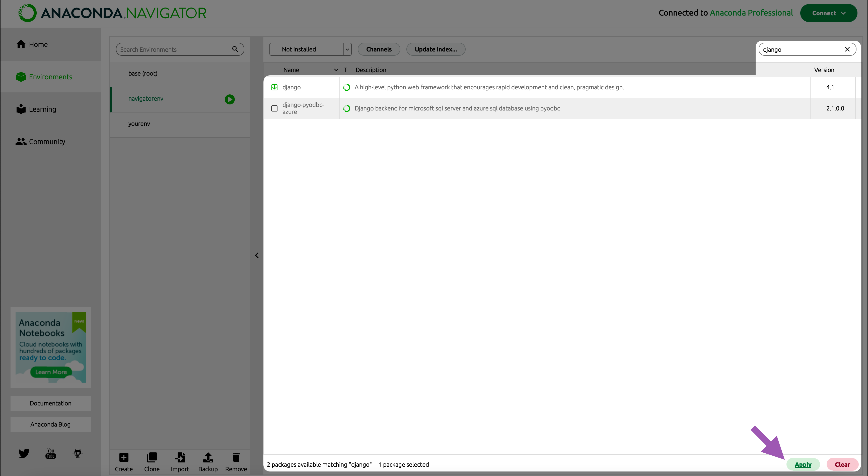
Task: Click the Clone environment icon
Action: (x=152, y=457)
